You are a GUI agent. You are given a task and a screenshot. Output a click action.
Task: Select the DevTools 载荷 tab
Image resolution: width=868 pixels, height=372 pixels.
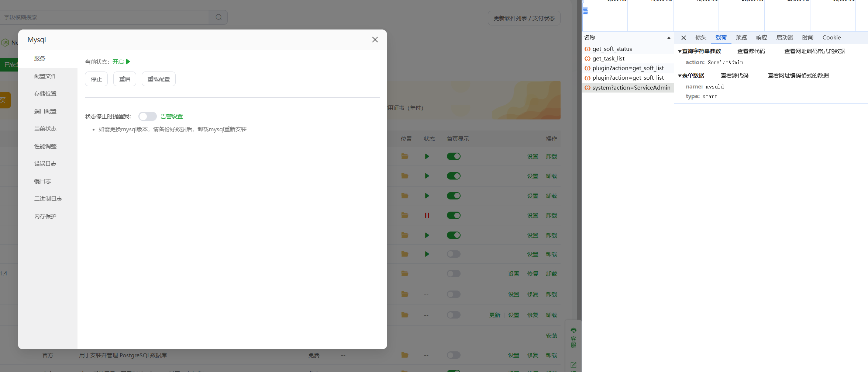[x=721, y=38]
